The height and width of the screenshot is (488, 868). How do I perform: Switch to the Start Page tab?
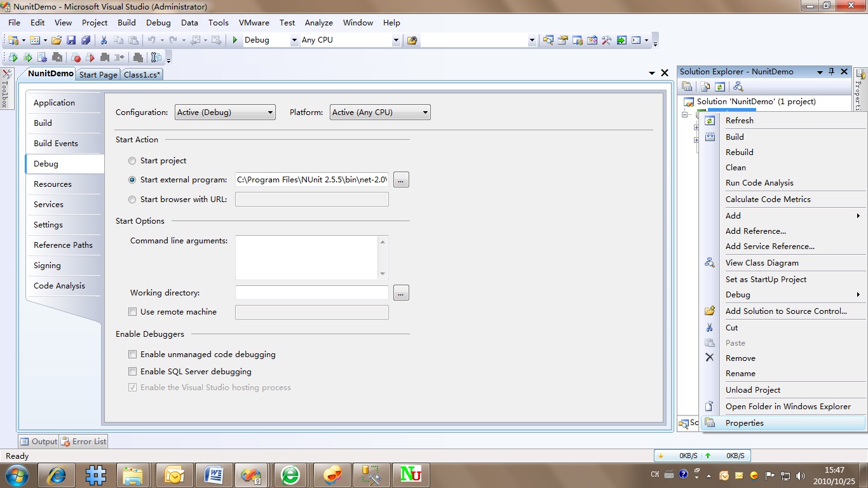click(x=98, y=74)
